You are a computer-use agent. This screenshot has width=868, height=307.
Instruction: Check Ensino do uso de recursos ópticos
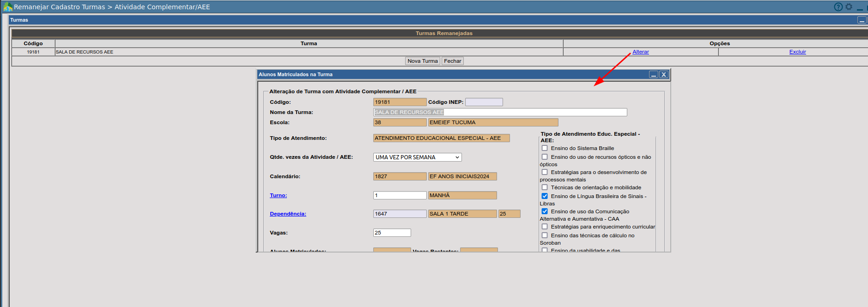545,157
